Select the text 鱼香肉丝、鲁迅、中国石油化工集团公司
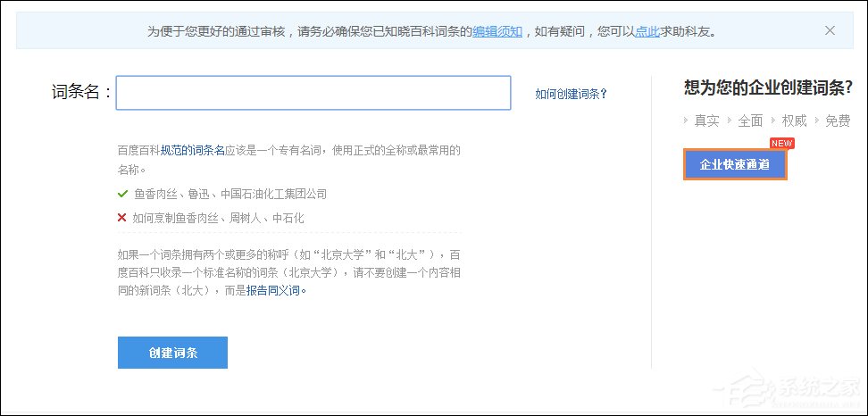This screenshot has height=416, width=868. (x=230, y=195)
